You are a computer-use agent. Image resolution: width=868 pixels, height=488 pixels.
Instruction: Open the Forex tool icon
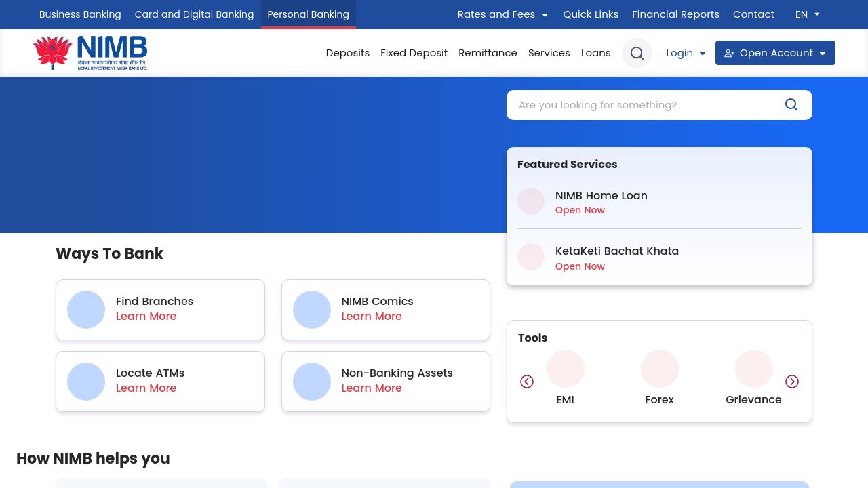[660, 369]
